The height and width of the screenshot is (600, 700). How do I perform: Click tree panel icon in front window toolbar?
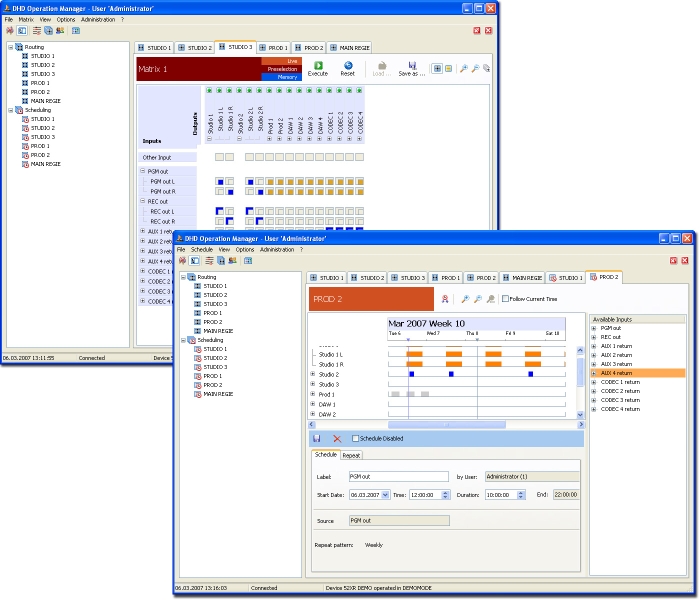(195, 261)
